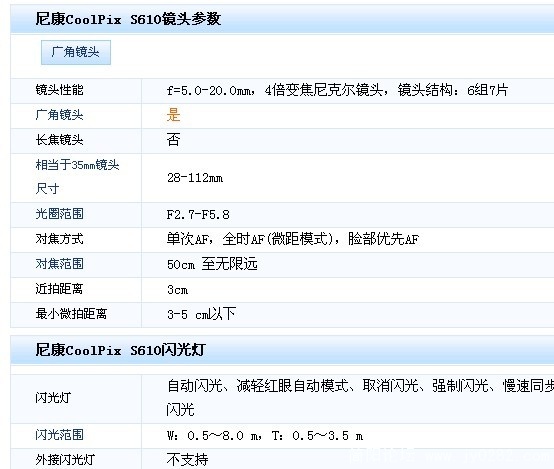Select the 近拍距离 label
Image resolution: width=554 pixels, height=469 pixels.
[59, 289]
